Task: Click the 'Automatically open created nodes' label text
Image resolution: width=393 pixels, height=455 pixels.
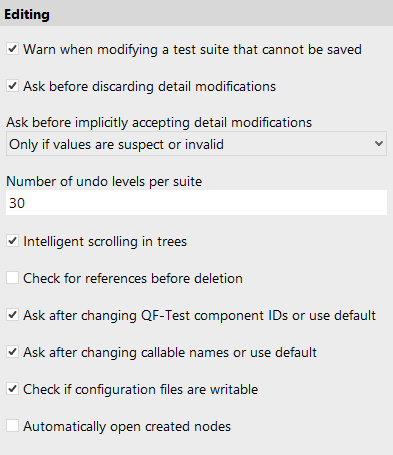Action: [127, 427]
